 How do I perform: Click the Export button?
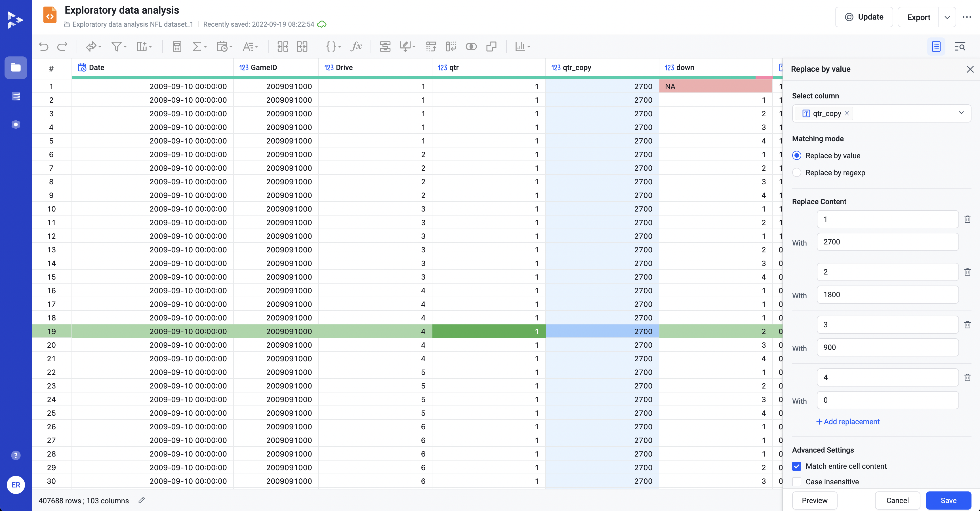(918, 18)
